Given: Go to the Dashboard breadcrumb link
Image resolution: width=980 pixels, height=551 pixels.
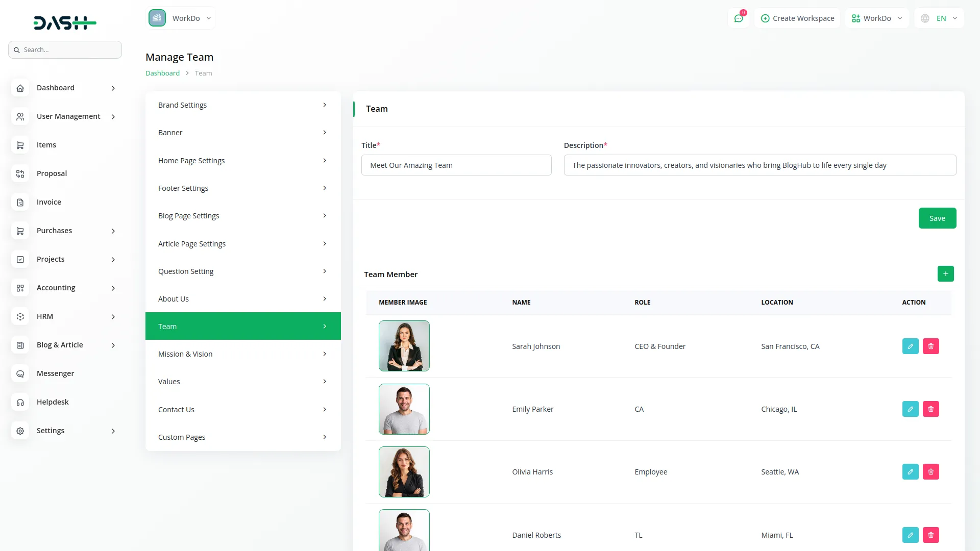Looking at the screenshot, I should [162, 73].
